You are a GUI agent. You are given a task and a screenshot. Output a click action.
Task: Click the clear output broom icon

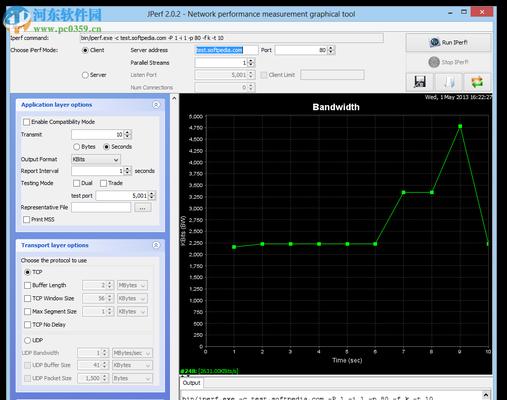(x=449, y=82)
